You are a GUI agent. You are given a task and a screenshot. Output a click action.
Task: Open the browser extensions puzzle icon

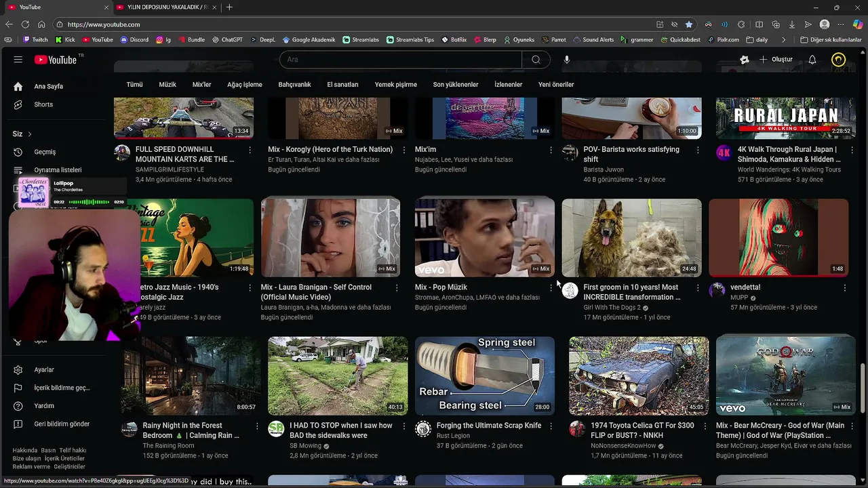pos(743,24)
